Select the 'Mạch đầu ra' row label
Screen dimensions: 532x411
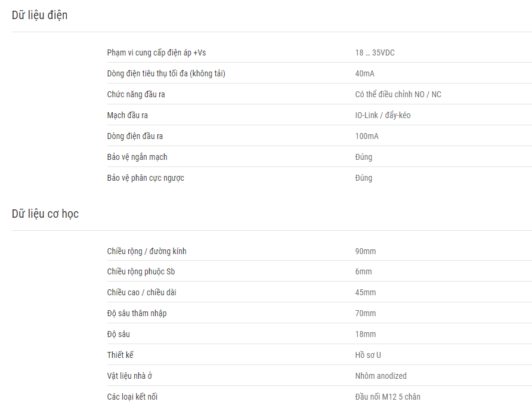pos(128,115)
